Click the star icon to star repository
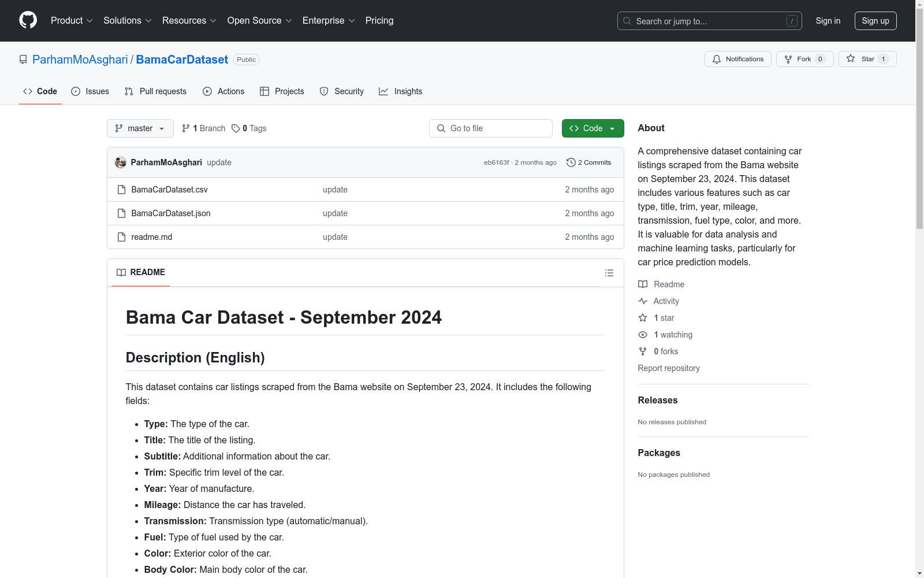Viewport: 924px width, 578px height. [x=851, y=58]
